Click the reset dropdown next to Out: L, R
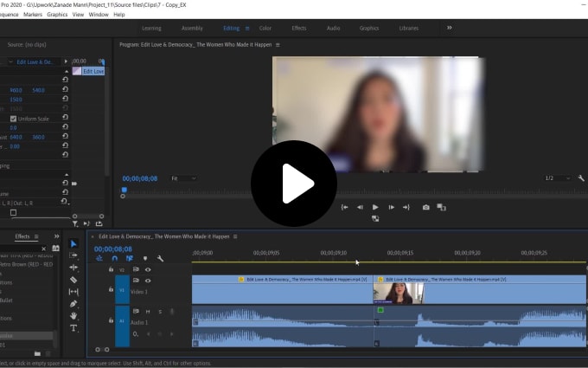Screen dimensions: 588x368 point(65,202)
